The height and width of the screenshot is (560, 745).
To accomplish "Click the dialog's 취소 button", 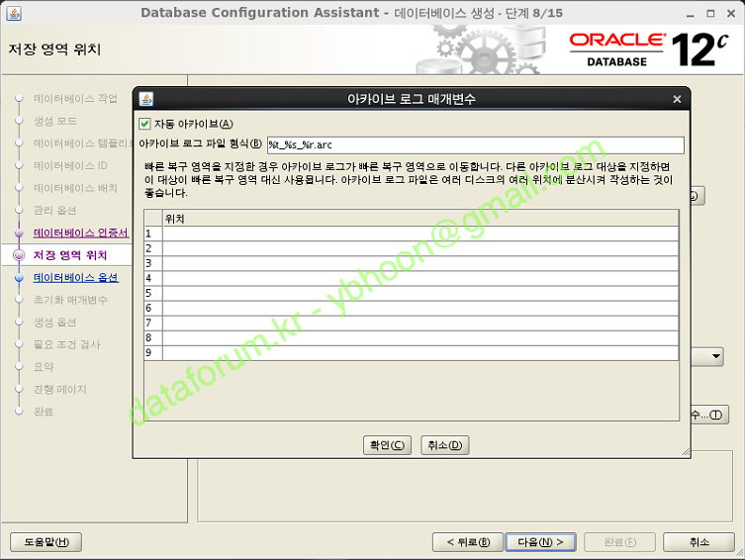I will [x=444, y=445].
